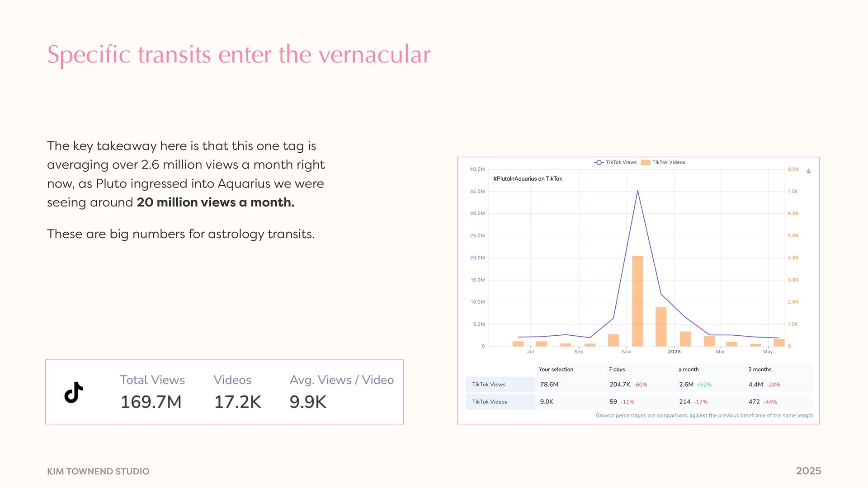868x488 pixels.
Task: Toggle the TikTok Views legend label
Action: 621,163
